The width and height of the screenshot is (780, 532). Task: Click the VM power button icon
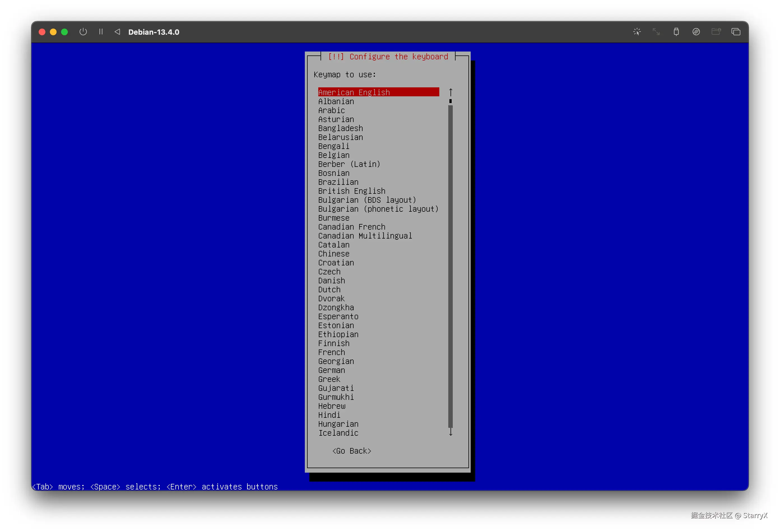pyautogui.click(x=83, y=32)
